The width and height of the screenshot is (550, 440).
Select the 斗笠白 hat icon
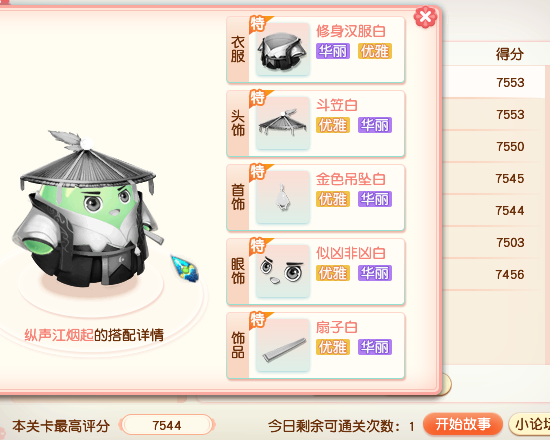pos(283,124)
